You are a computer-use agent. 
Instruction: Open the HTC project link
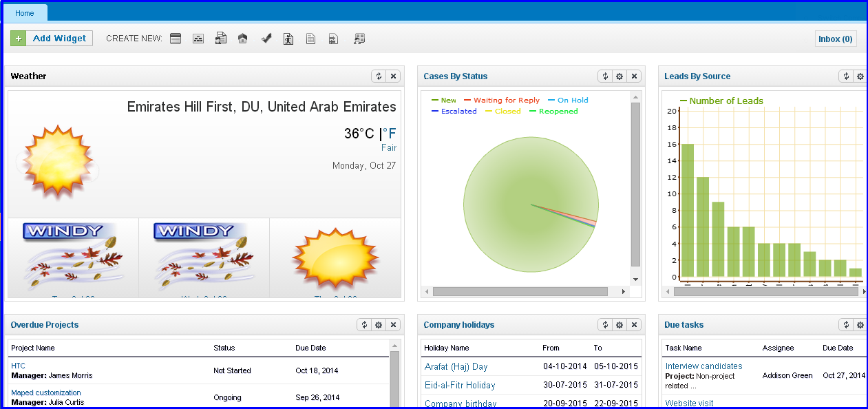(18, 366)
